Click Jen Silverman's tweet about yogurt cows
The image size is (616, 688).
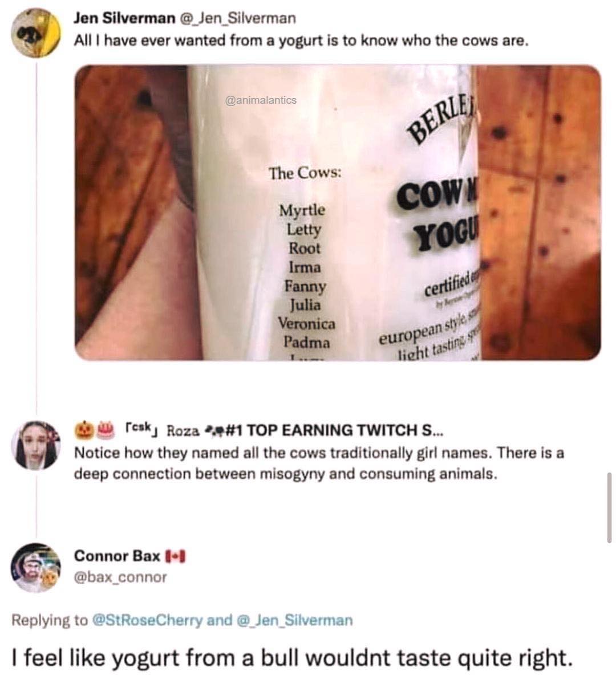tap(301, 41)
